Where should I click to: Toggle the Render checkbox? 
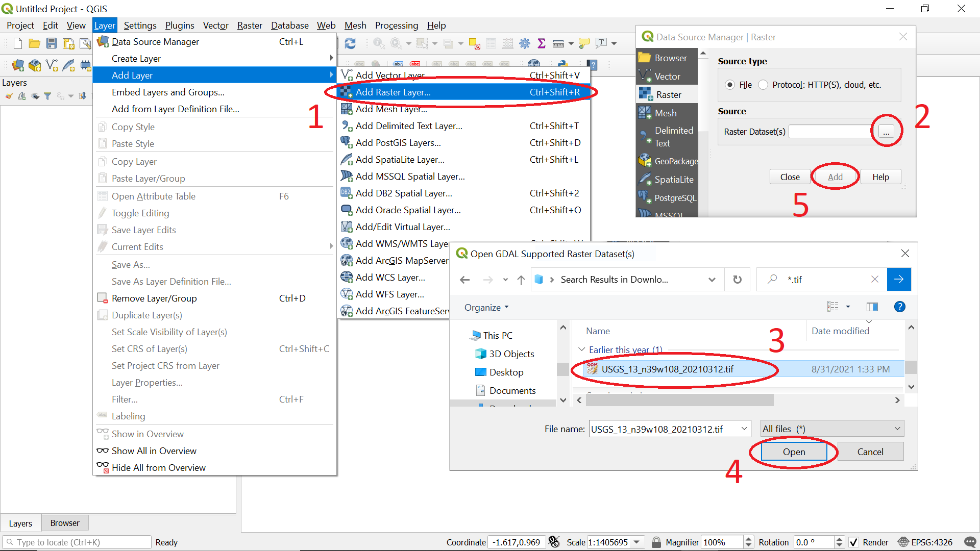[853, 542]
